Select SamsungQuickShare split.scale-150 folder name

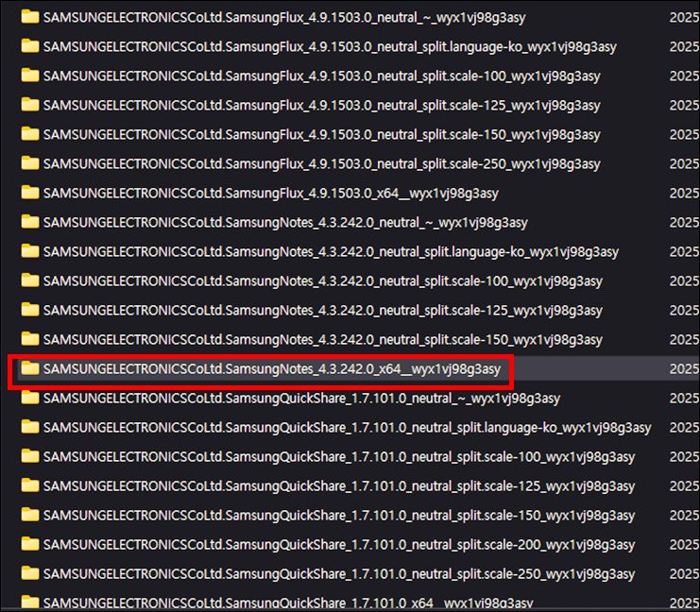[339, 516]
